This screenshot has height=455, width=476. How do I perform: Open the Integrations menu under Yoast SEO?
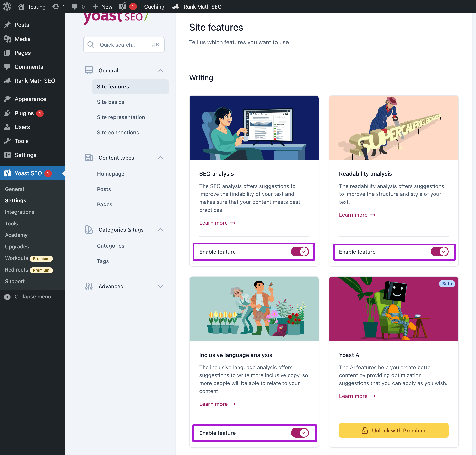click(19, 212)
